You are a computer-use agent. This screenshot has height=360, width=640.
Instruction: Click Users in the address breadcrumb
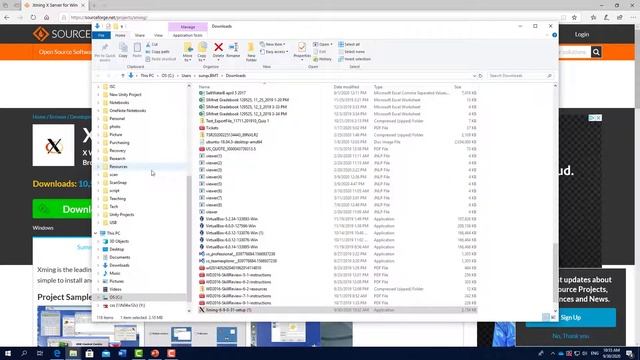pyautogui.click(x=186, y=76)
